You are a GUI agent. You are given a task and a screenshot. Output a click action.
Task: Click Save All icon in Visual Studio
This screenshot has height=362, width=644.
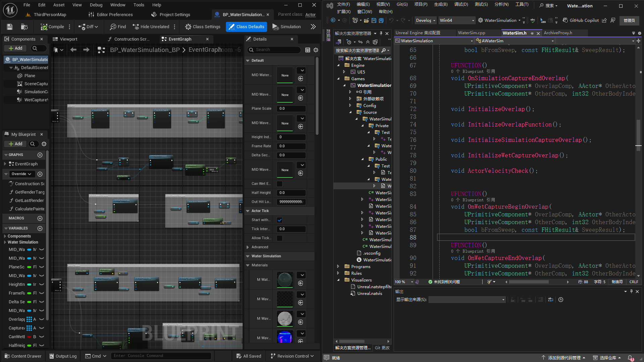(381, 20)
